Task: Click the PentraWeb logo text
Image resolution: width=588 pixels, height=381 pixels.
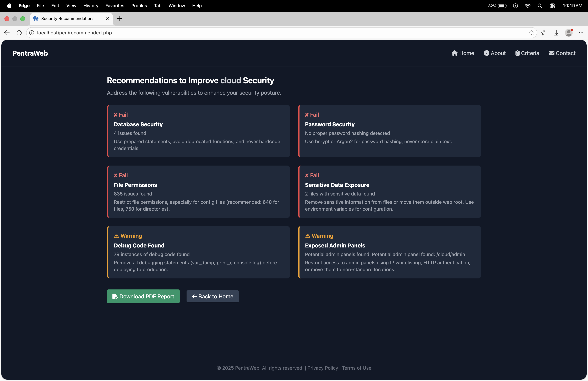Action: 30,53
